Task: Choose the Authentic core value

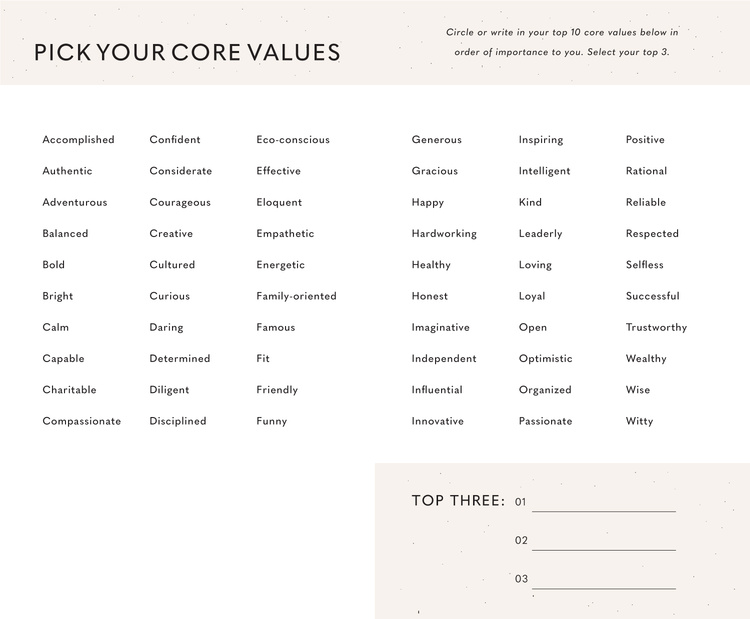Action: click(67, 171)
